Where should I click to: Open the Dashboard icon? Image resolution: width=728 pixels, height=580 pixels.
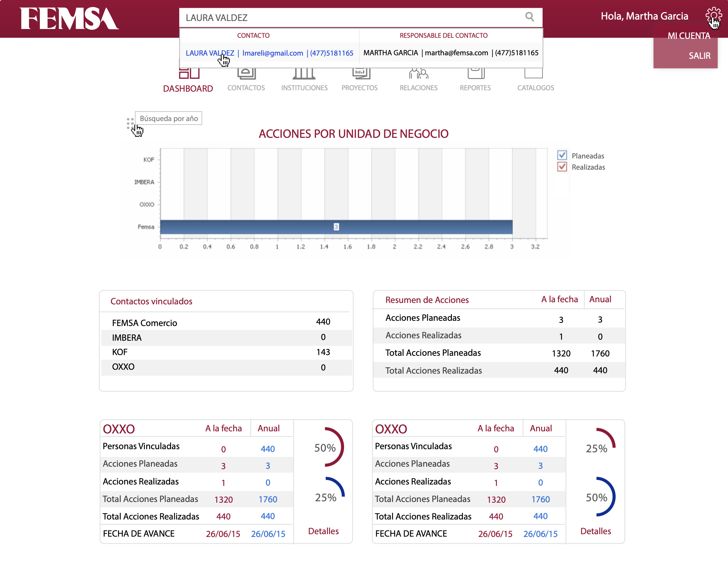coord(189,74)
